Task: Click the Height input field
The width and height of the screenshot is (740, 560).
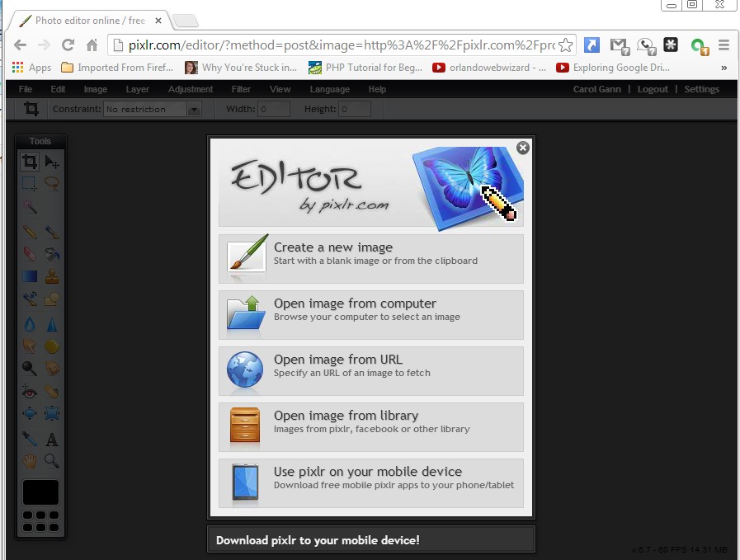Action: tap(355, 109)
